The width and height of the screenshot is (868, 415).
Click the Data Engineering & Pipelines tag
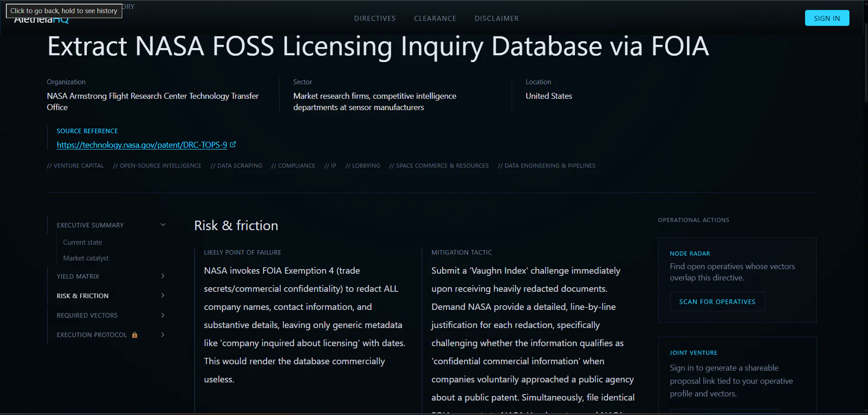(x=547, y=166)
